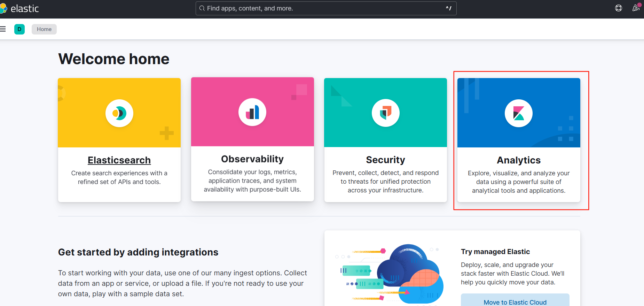Screen dimensions: 644x306
Task: Click the keyboard shortcut hint in search bar
Action: (x=449, y=8)
